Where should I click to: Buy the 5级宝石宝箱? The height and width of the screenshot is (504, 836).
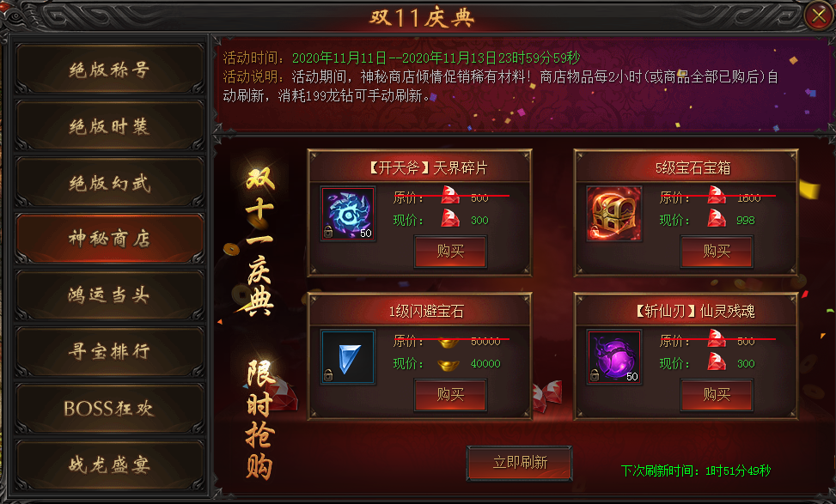717,251
